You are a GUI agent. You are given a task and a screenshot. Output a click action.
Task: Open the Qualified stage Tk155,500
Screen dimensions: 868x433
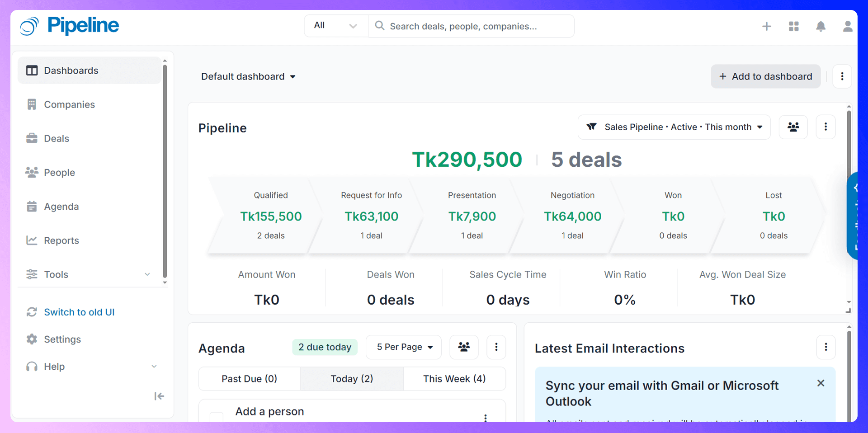pos(271,216)
